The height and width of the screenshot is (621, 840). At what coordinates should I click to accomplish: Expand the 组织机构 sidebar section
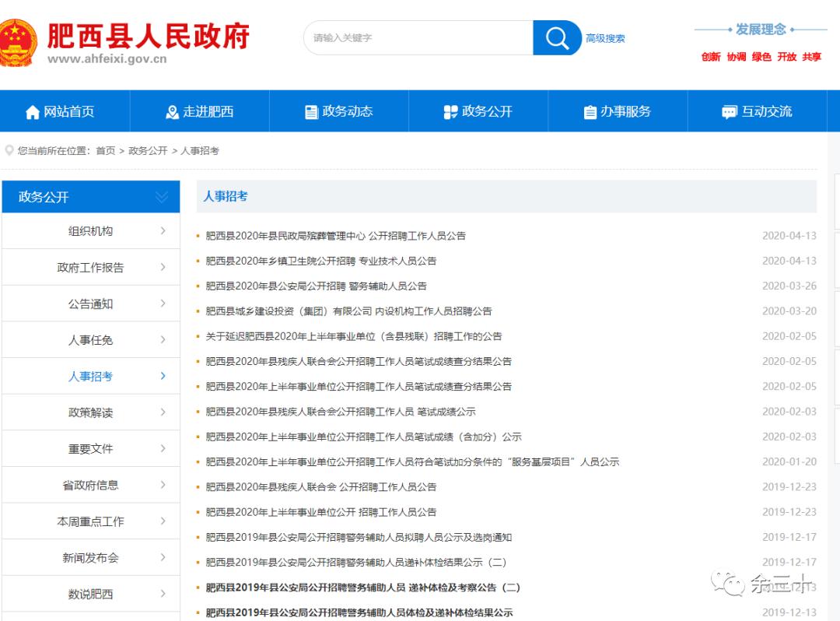(x=163, y=230)
